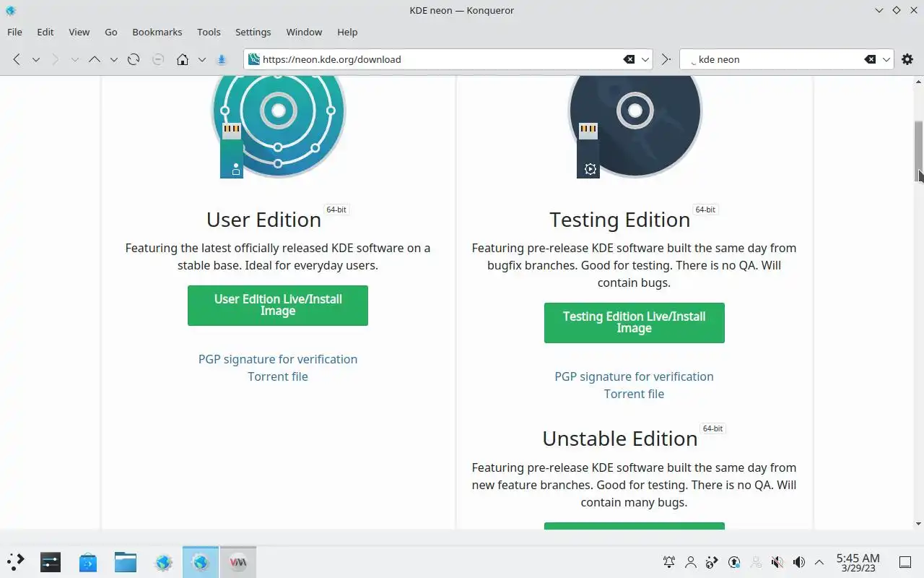
Task: Click the 'Testing Edition' heading
Action: (x=619, y=220)
